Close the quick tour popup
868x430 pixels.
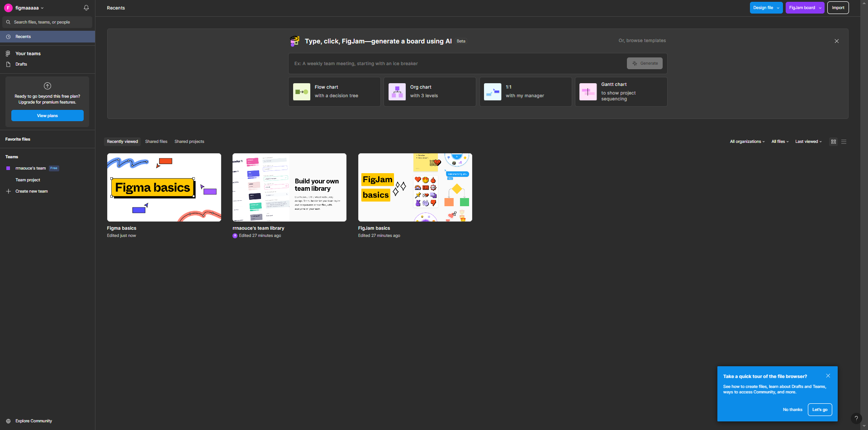[x=828, y=376]
